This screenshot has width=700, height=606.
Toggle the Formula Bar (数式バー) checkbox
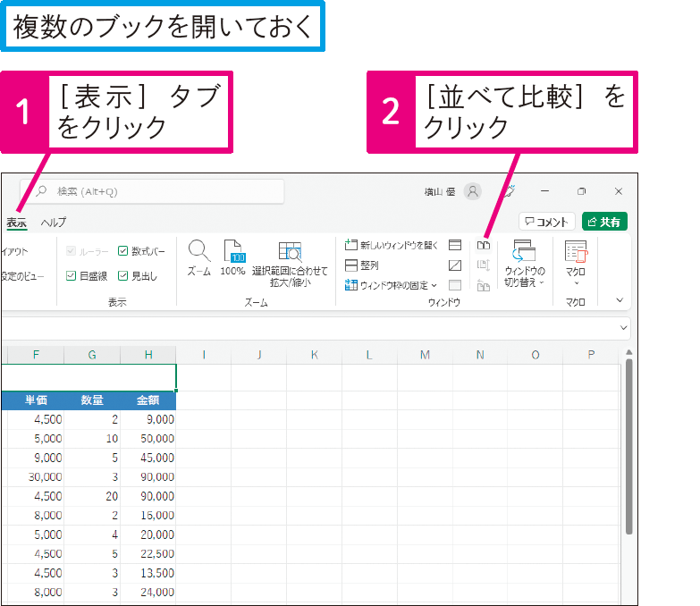pyautogui.click(x=122, y=251)
